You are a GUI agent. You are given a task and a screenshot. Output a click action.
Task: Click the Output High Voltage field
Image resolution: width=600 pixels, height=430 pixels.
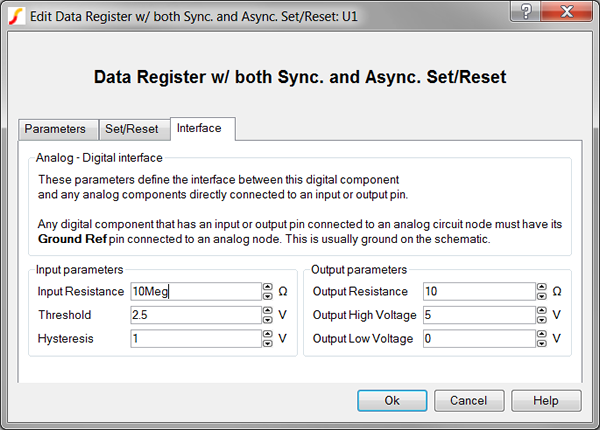click(x=477, y=315)
